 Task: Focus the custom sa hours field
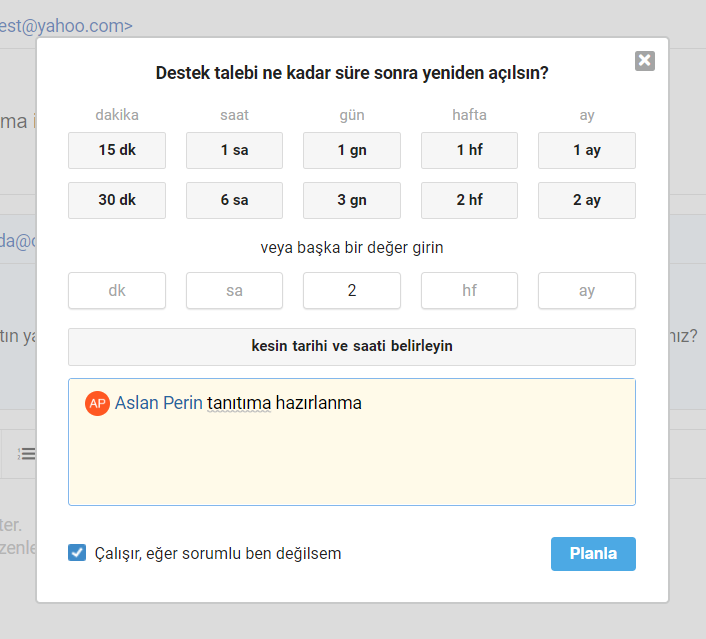pos(235,290)
